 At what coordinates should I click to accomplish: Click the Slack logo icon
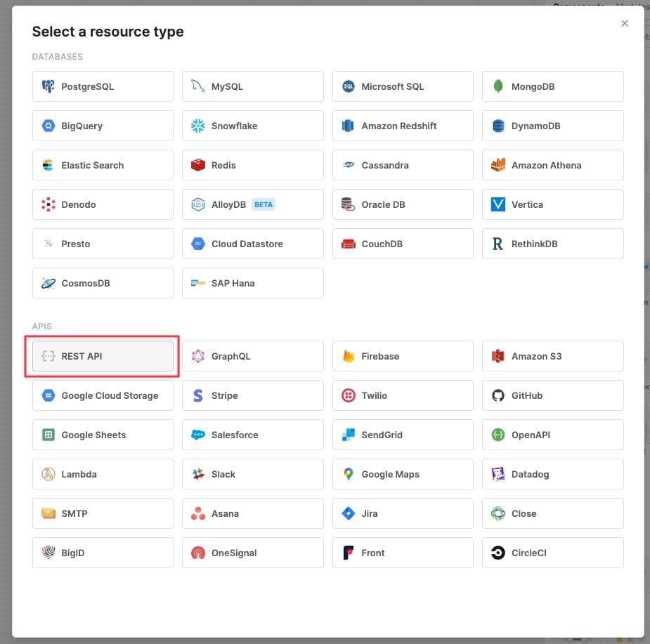click(x=198, y=474)
